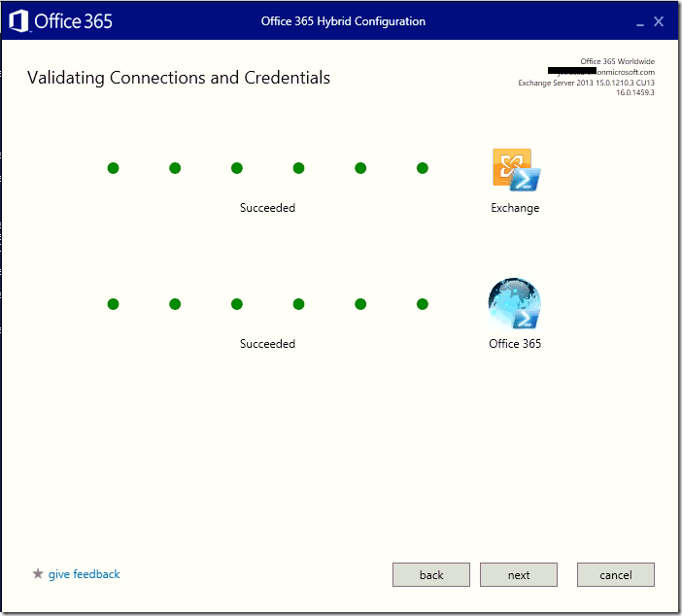This screenshot has height=616, width=682.
Task: Click the Office 365 globe icon
Action: 515,304
